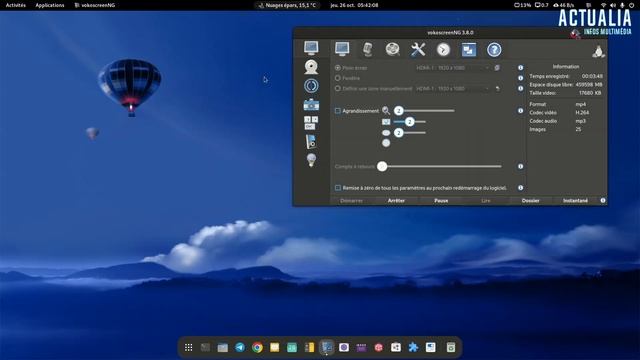
Task: Switch to the film reel video tab
Action: pos(393,49)
